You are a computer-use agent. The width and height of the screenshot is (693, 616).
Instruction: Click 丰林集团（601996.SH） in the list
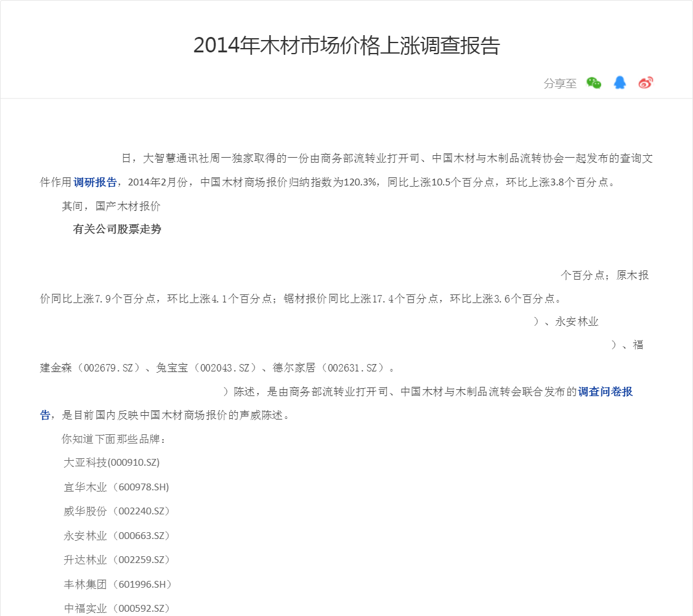pyautogui.click(x=118, y=585)
